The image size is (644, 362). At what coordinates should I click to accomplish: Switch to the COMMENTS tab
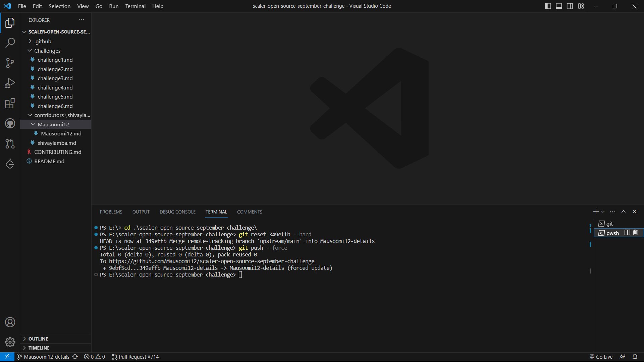250,212
